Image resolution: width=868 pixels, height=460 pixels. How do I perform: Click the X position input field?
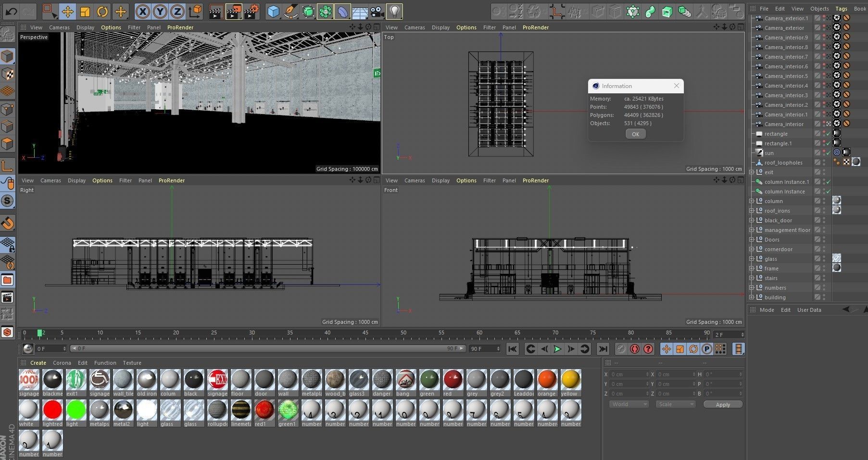click(x=628, y=374)
